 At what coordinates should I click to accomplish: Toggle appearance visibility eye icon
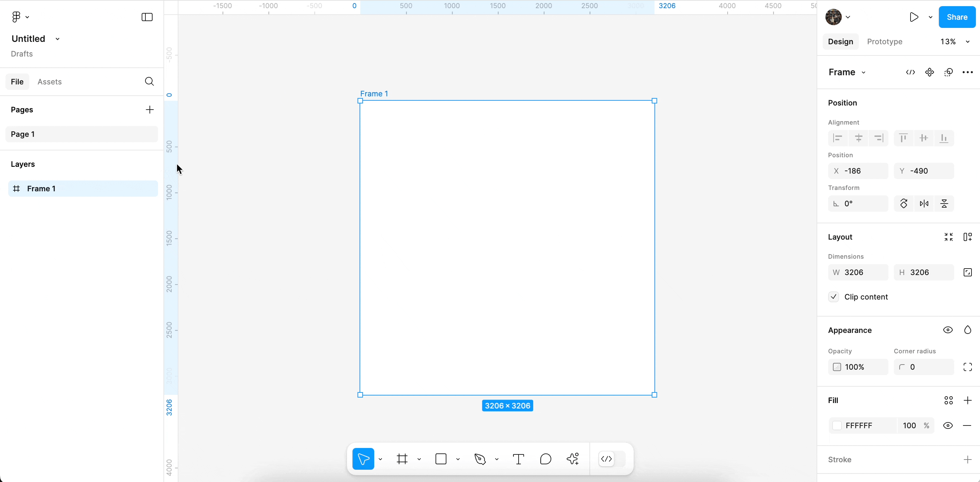click(948, 330)
